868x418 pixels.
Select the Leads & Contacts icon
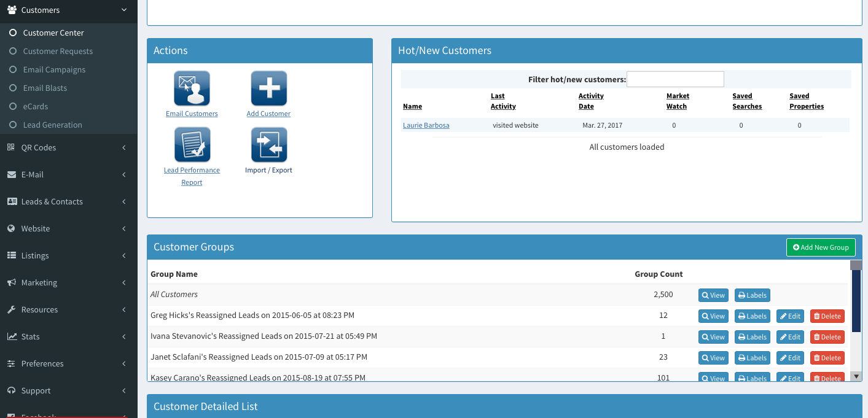coord(10,201)
